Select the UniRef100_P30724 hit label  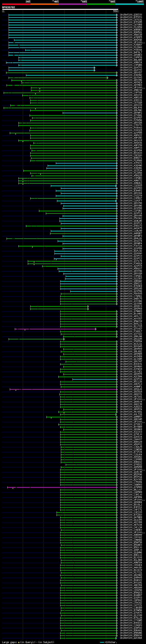coord(131,246)
